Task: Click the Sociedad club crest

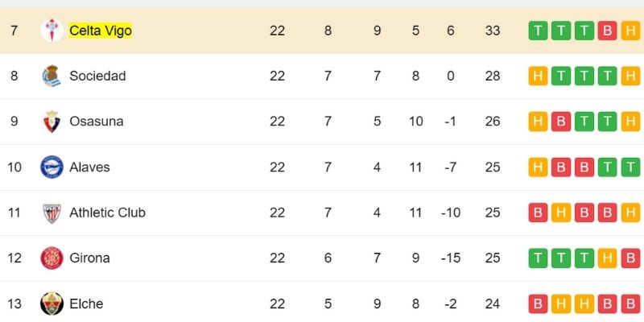Action: pyautogui.click(x=52, y=76)
